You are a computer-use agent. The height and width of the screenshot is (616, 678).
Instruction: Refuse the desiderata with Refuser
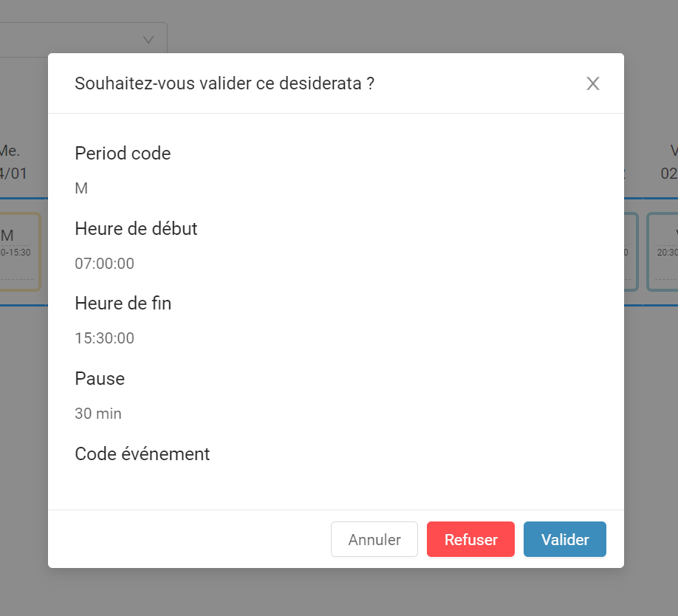click(470, 539)
